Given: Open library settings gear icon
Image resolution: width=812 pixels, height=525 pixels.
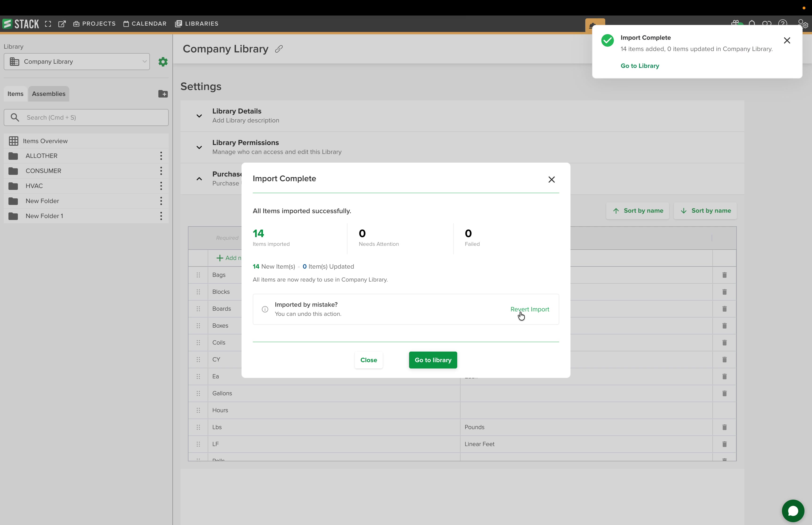Looking at the screenshot, I should click(x=163, y=62).
